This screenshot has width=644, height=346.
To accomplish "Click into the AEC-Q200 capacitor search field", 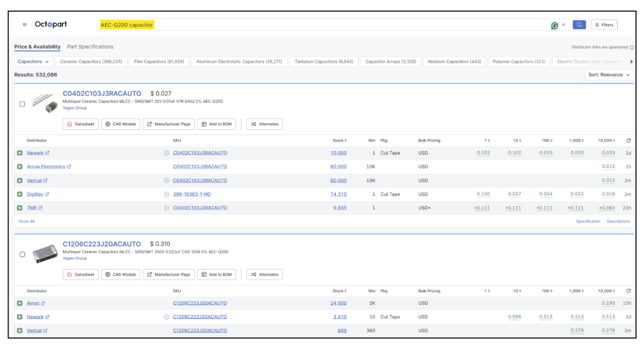I will point(323,25).
